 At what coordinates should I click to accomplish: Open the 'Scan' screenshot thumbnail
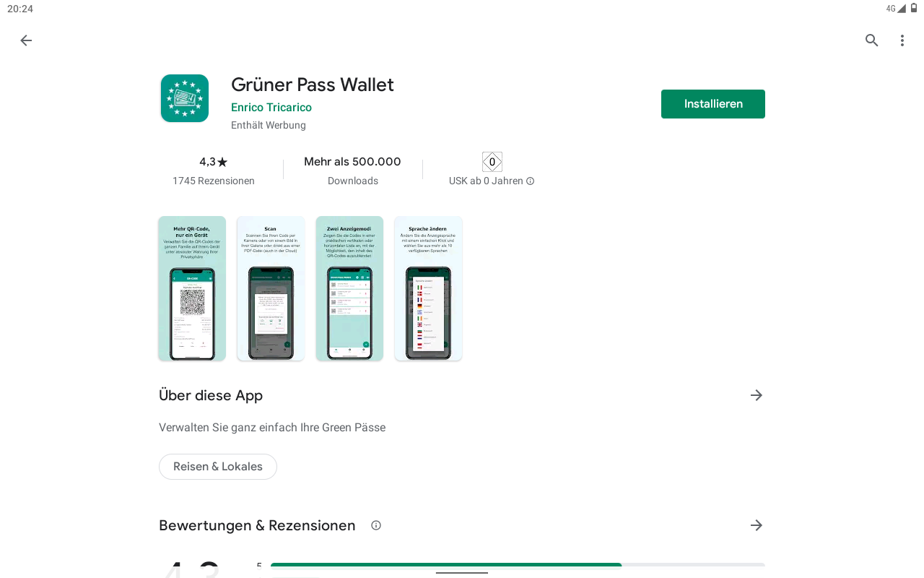(271, 288)
